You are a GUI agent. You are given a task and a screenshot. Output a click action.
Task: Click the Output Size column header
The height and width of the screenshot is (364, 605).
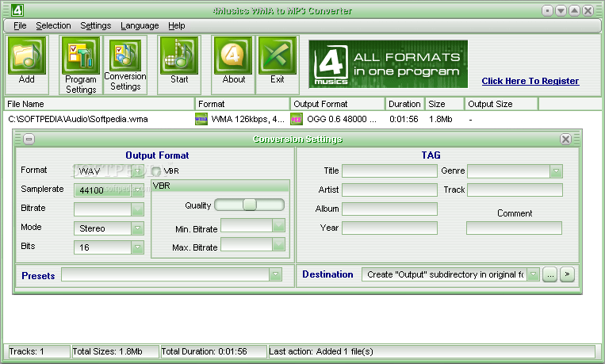[501, 104]
